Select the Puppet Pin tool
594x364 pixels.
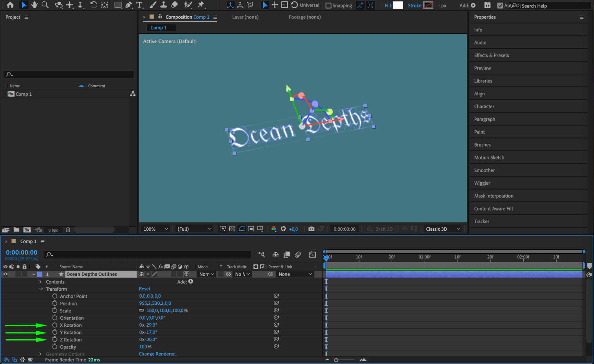[201, 5]
